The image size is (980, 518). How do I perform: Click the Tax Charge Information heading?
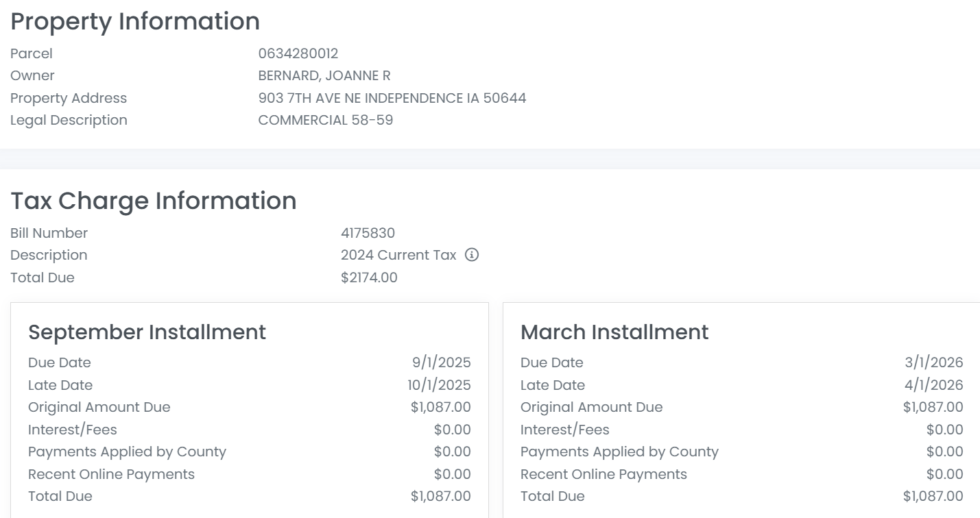tap(154, 201)
